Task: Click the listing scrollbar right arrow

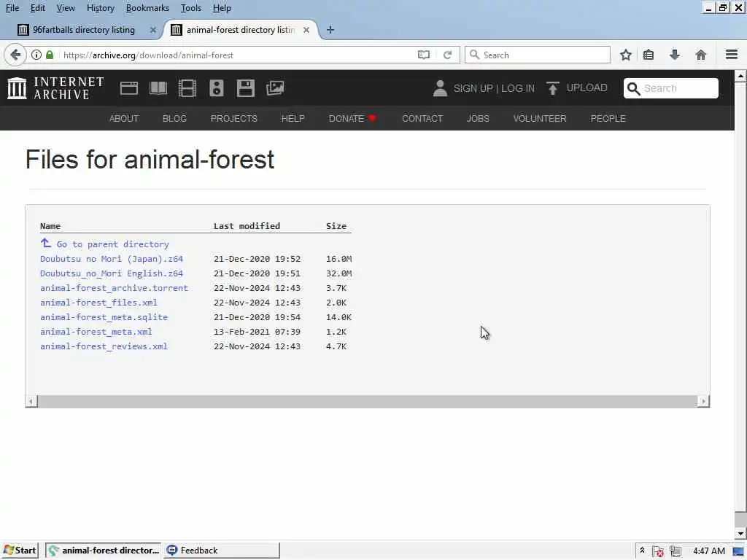Action: [x=703, y=402]
